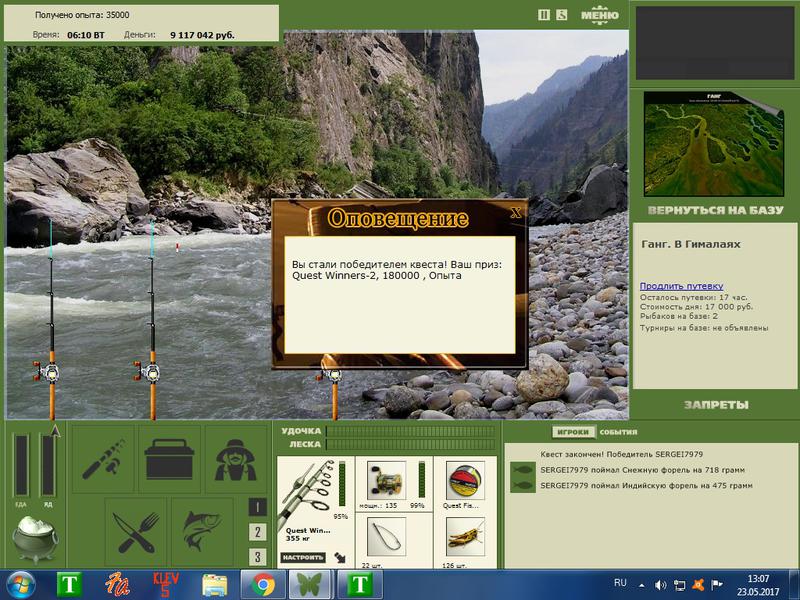Click 'Стоимость дня: 17 000 руб.' text
The height and width of the screenshot is (600, 800).
pos(696,307)
